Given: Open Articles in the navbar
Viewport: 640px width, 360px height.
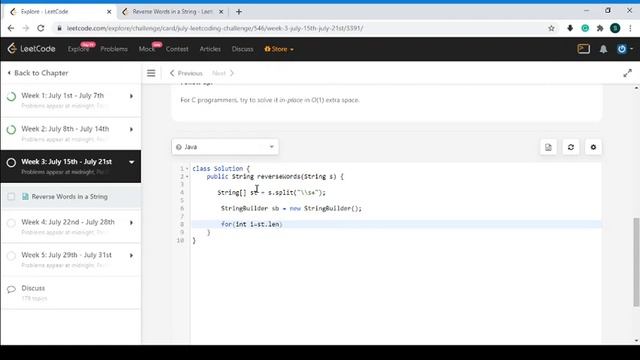Looking at the screenshot, I should [x=210, y=49].
